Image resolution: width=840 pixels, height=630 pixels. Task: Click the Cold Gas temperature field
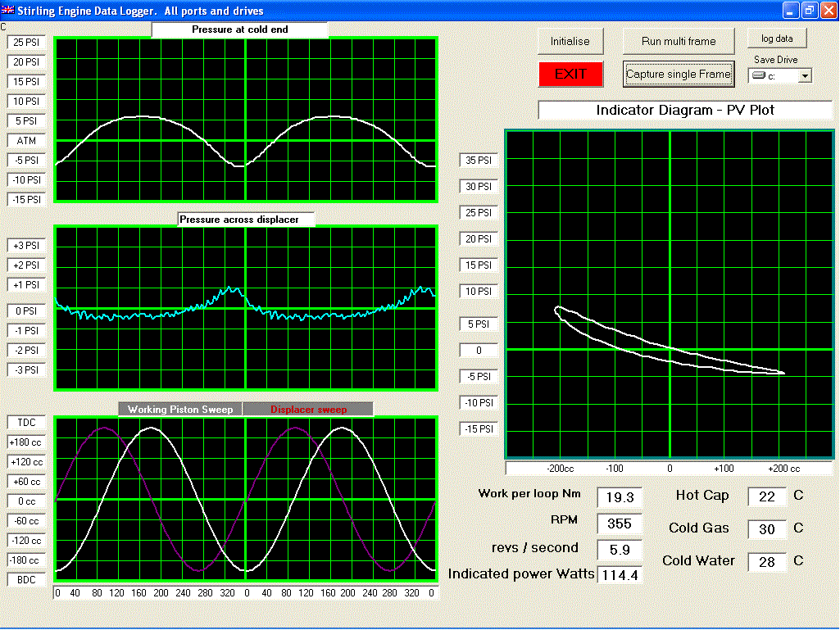[x=767, y=529]
